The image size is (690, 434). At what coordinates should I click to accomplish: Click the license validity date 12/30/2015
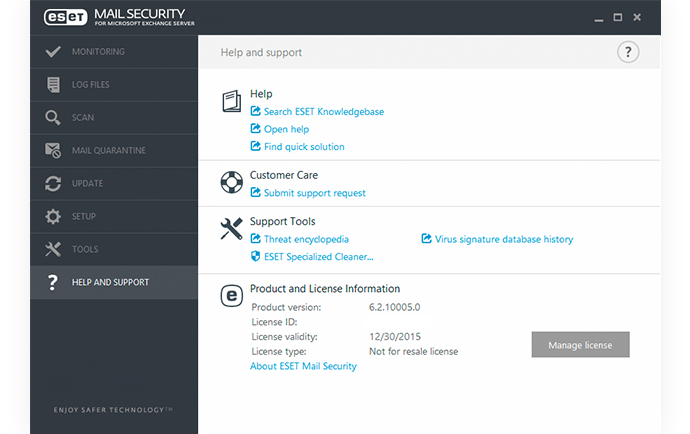395,337
